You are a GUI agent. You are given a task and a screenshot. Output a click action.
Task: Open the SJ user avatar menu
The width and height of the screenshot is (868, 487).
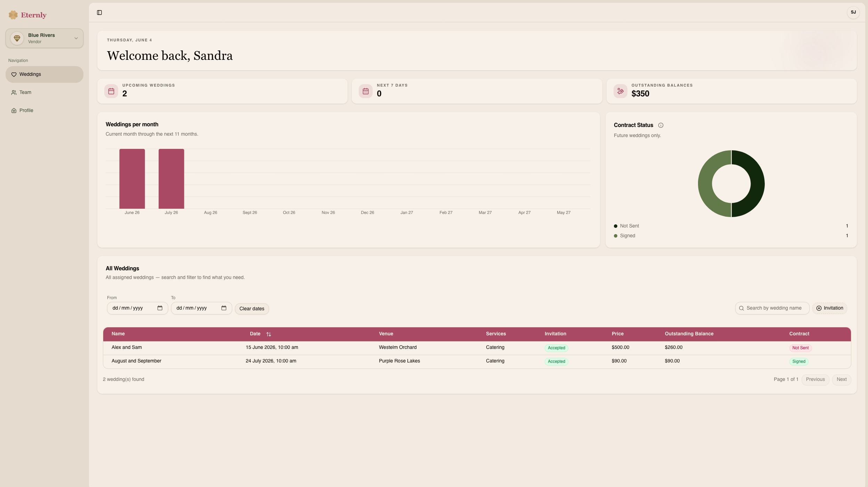[x=853, y=13]
